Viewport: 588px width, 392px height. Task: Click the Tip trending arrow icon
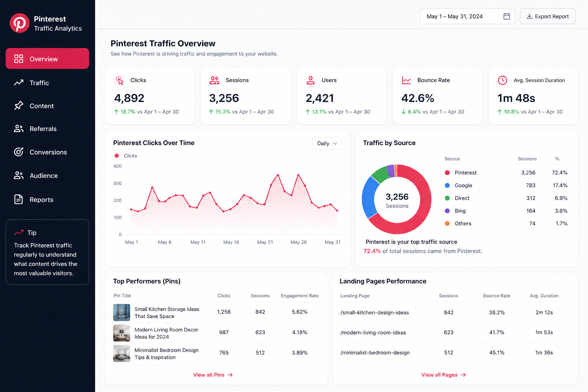[19, 233]
